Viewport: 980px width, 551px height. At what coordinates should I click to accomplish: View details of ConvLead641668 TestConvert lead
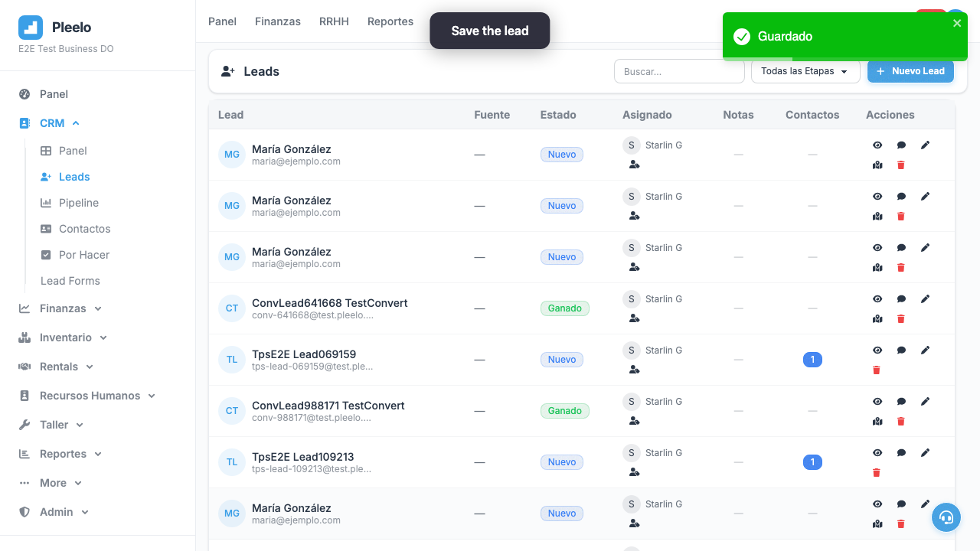click(x=877, y=299)
